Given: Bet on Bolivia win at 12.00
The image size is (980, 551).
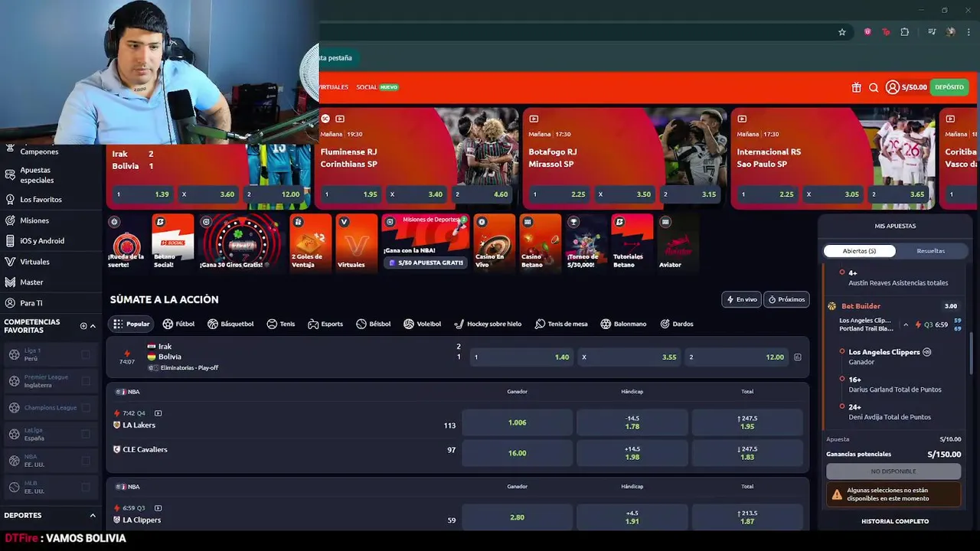Looking at the screenshot, I should 736,357.
